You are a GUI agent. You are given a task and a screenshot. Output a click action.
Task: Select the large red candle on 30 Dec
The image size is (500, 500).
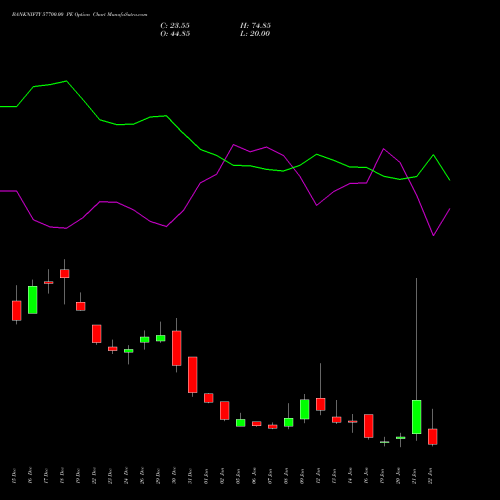click(x=177, y=348)
